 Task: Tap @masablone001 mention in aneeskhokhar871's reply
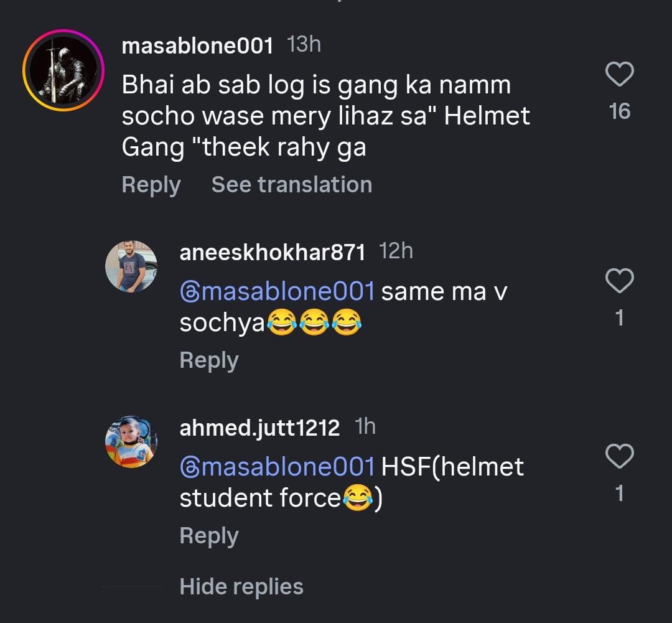278,291
